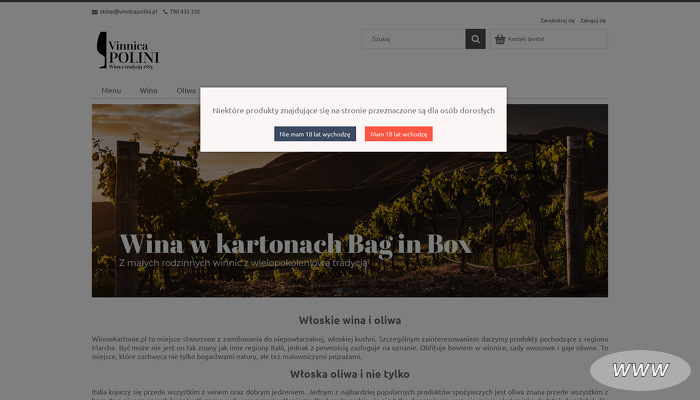Click the WWW oval badge
The image size is (700, 400).
640,370
